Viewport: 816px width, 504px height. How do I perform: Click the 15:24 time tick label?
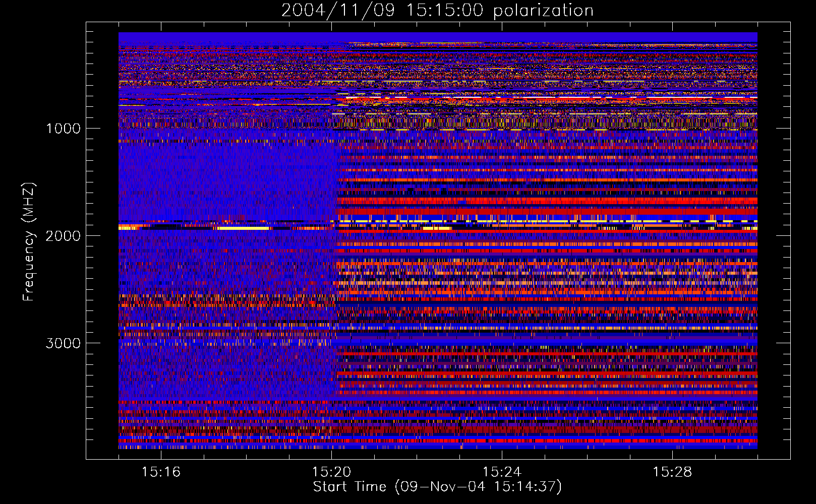click(502, 472)
